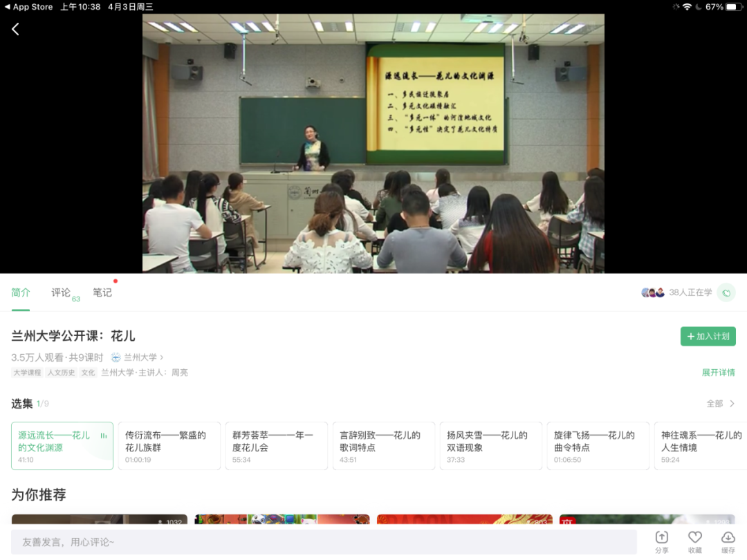The width and height of the screenshot is (747, 560).
Task: Click the 加入计划 button
Action: tap(708, 336)
